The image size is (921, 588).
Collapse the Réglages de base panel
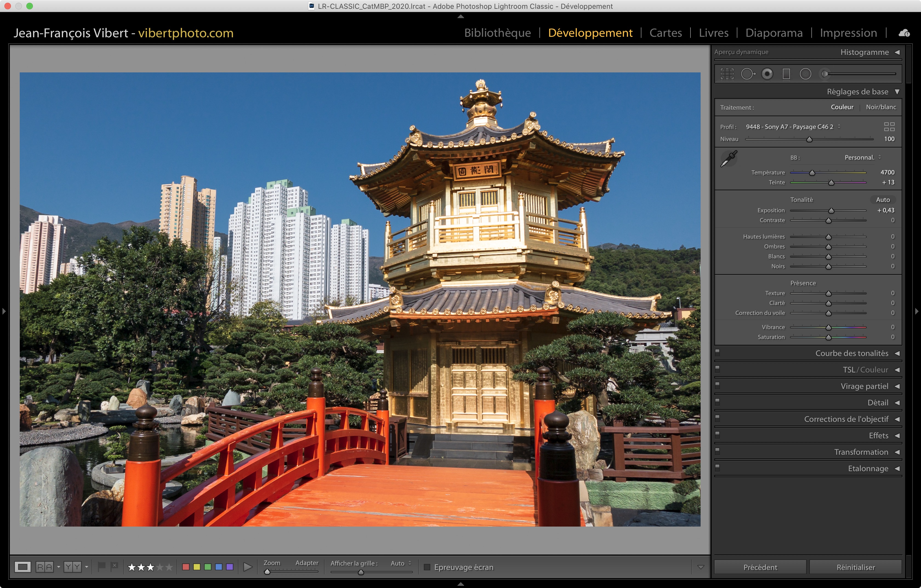click(897, 92)
